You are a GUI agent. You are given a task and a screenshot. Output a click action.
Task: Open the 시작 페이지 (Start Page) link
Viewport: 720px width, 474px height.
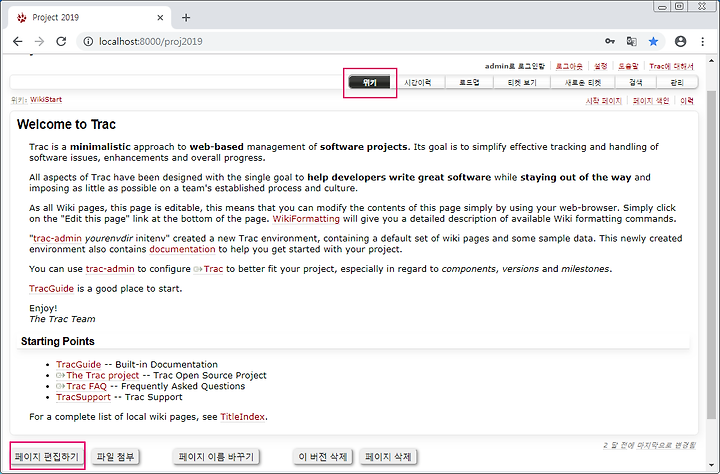click(603, 101)
